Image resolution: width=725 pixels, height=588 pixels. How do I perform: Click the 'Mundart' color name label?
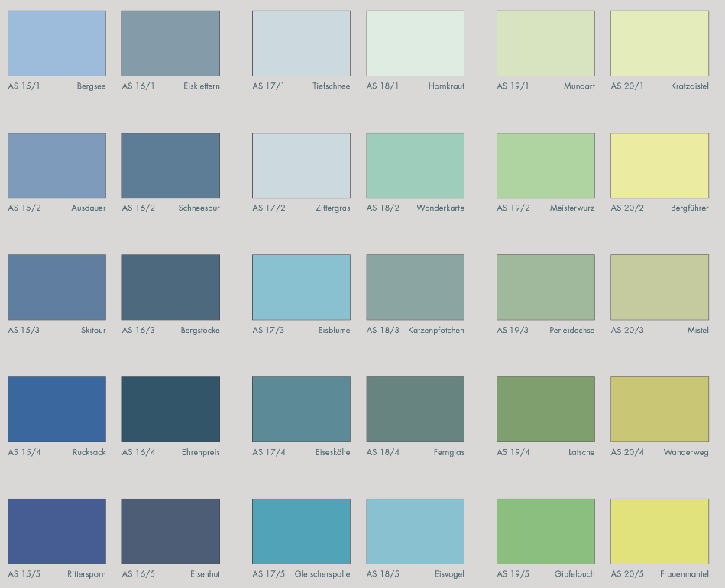click(x=579, y=86)
